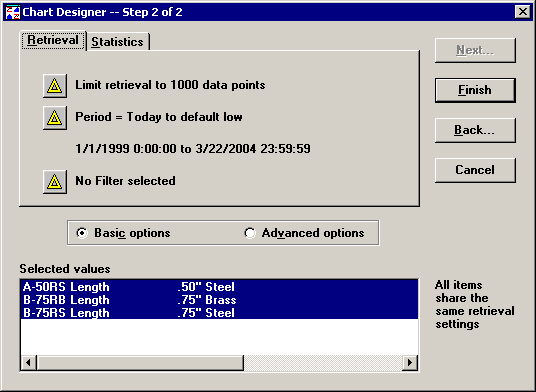The image size is (536, 392).
Task: Click the left scroll arrow of list
Action: [29, 362]
